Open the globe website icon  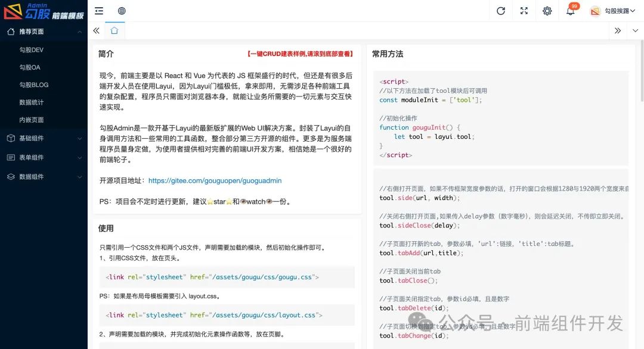tap(122, 11)
